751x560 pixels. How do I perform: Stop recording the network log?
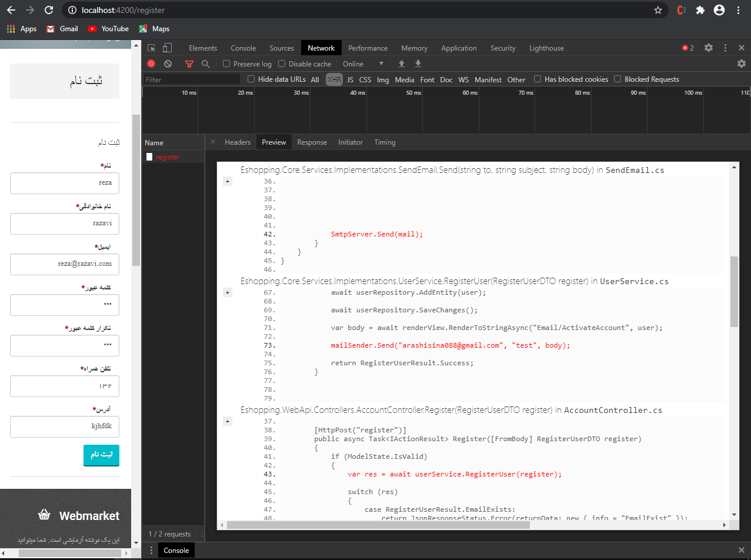coord(151,64)
